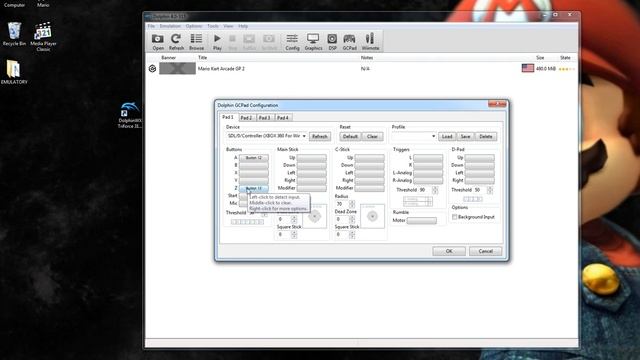
Task: Click the Title column header
Action: point(202,58)
